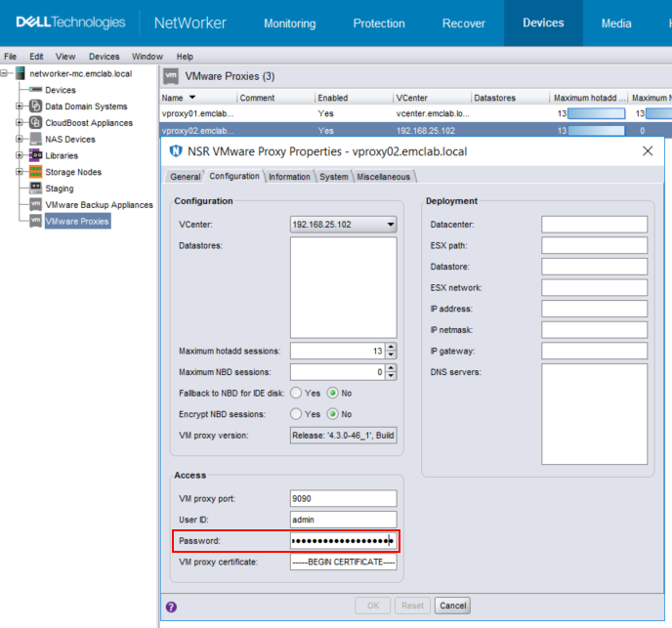The height and width of the screenshot is (628, 672).
Task: Click the CloudBoost Appliances icon
Action: pyautogui.click(x=35, y=123)
